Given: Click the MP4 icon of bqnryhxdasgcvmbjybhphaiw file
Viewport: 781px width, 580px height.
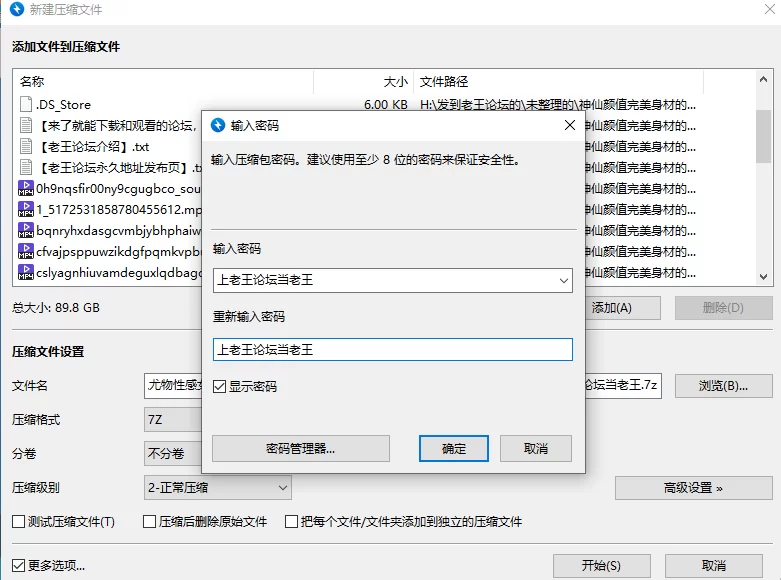Looking at the screenshot, I should (26, 230).
